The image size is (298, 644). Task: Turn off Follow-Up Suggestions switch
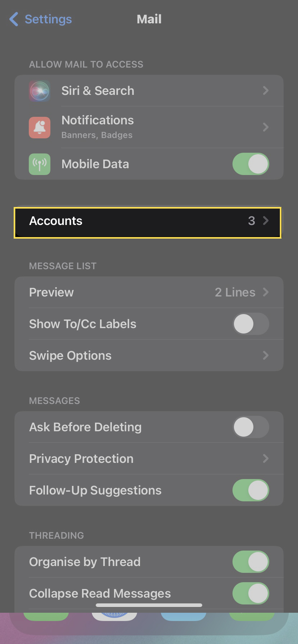[x=250, y=490]
